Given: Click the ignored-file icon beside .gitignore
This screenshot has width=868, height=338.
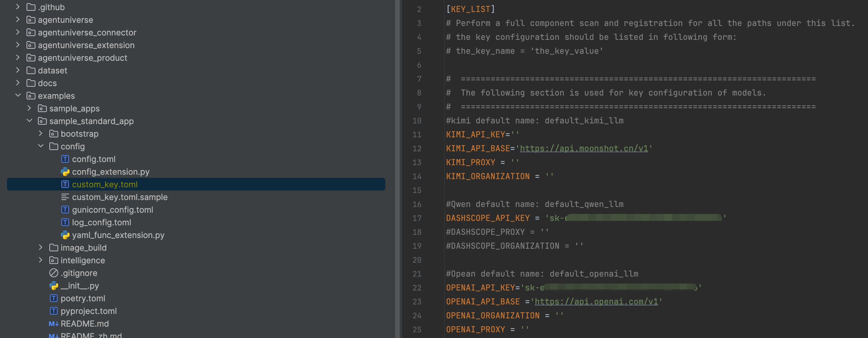Looking at the screenshot, I should pyautogui.click(x=54, y=273).
